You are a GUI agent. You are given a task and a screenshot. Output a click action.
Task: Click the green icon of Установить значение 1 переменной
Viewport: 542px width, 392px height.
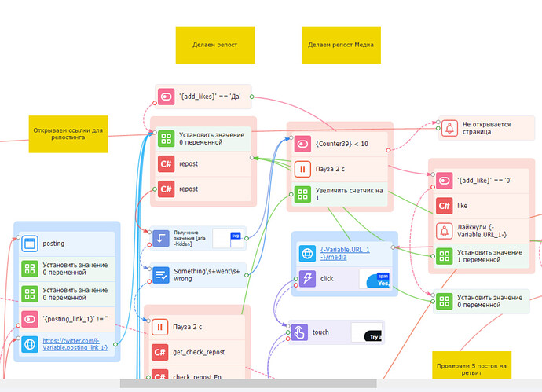click(444, 256)
